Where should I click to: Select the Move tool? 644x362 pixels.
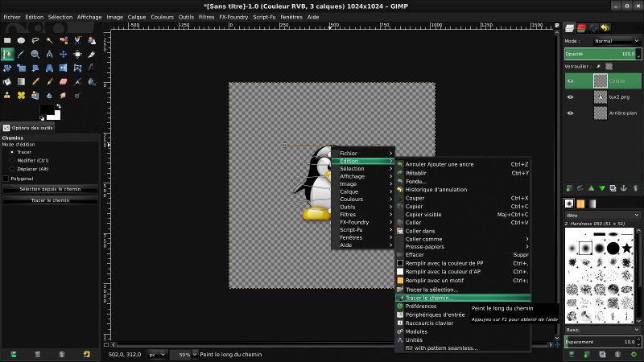pos(64,54)
